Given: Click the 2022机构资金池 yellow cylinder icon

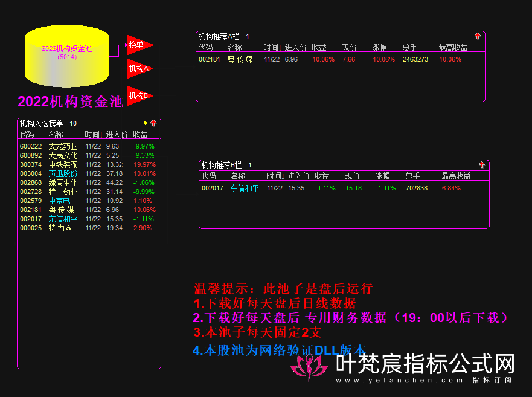Looking at the screenshot, I should pos(67,56).
